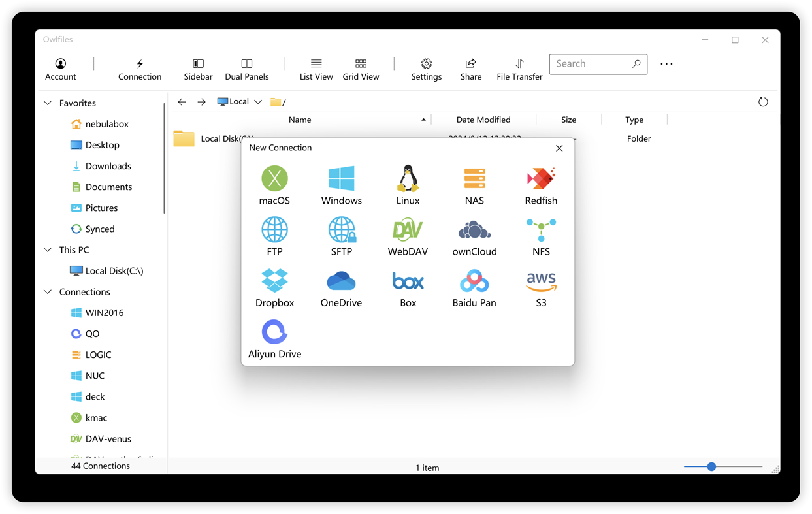812x514 pixels.
Task: Create a new WebDAV connection
Action: coord(408,236)
